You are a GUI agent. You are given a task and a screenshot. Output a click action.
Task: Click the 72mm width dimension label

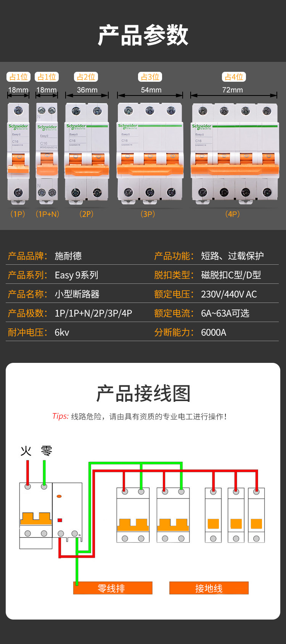coord(233,90)
